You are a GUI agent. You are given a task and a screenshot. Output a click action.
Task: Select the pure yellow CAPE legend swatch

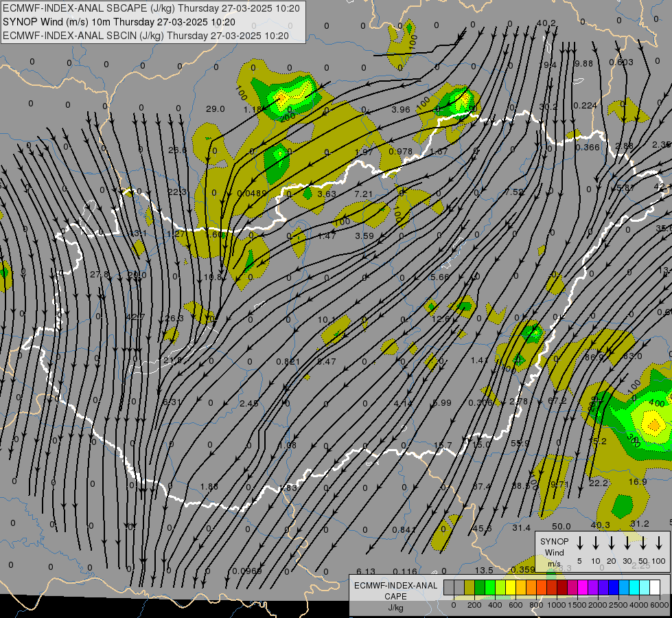tap(511, 588)
